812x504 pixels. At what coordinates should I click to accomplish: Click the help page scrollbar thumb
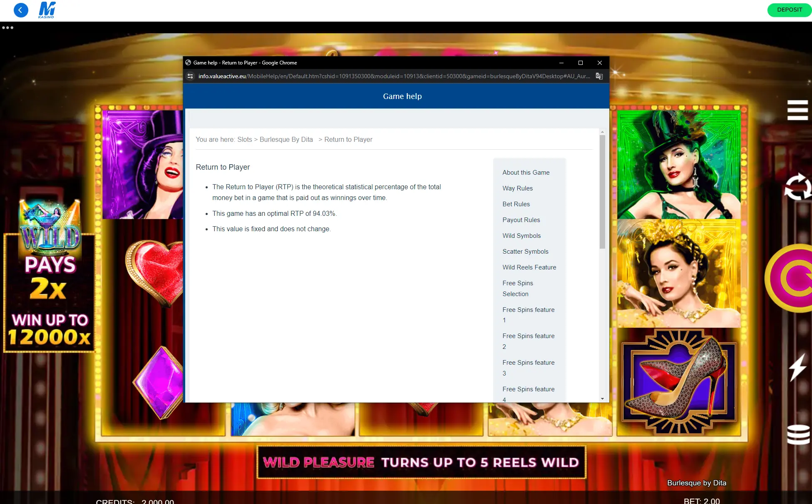click(x=602, y=191)
